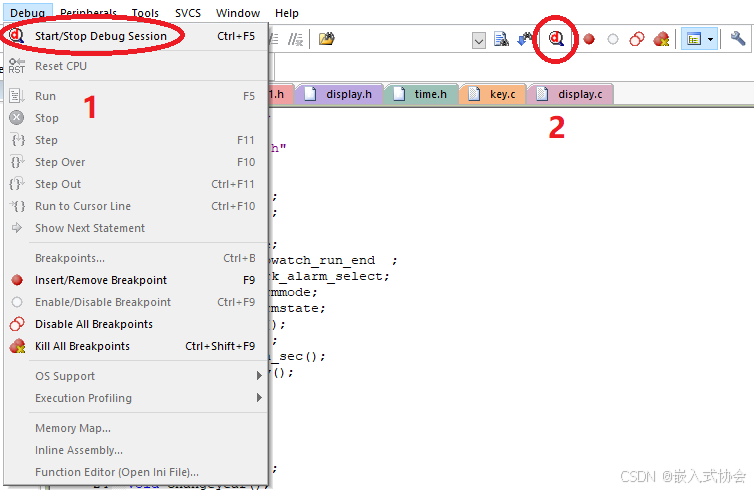
Task: Click red breakpoint dot icon in menu
Action: tap(17, 280)
